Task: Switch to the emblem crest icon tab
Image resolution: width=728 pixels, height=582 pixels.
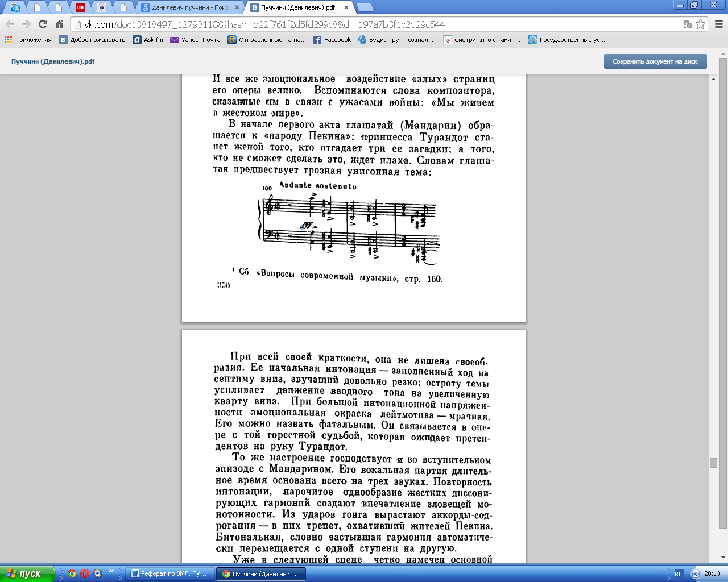Action: 102,7
